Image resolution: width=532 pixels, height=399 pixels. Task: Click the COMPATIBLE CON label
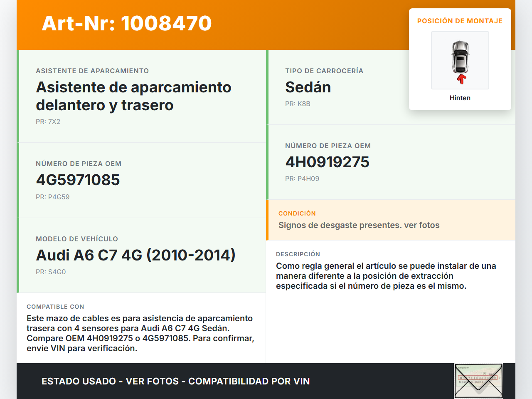click(x=55, y=307)
